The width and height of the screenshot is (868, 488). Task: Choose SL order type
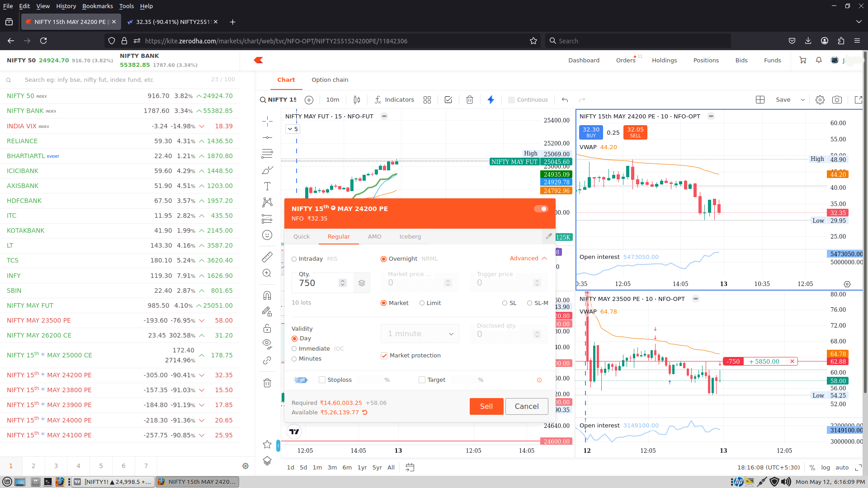click(509, 303)
